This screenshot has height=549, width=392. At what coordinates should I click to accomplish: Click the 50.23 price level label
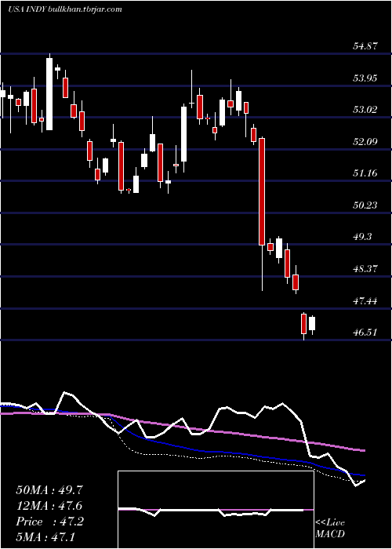(365, 205)
